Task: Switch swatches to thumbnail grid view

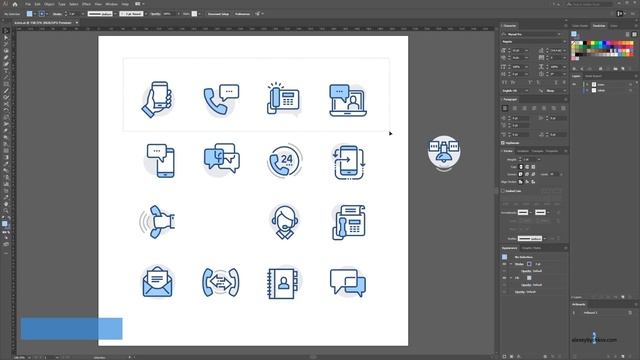Action: tap(634, 34)
